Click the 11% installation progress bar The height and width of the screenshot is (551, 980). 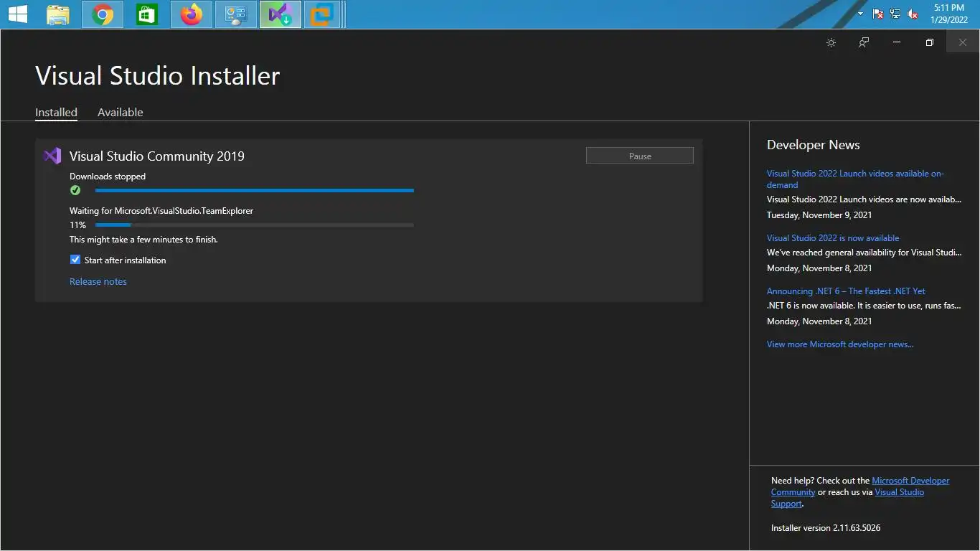pos(255,225)
